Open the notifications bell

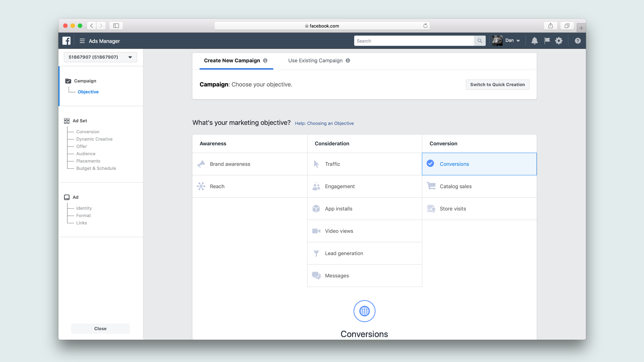(534, 41)
